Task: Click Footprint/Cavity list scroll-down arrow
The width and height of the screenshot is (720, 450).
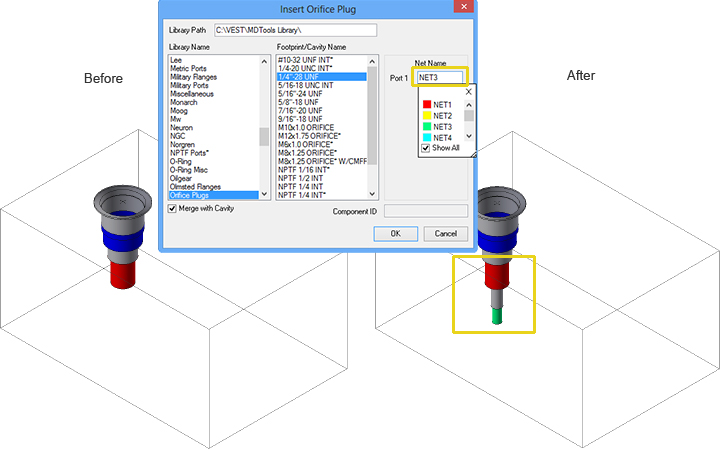Action: coord(374,195)
